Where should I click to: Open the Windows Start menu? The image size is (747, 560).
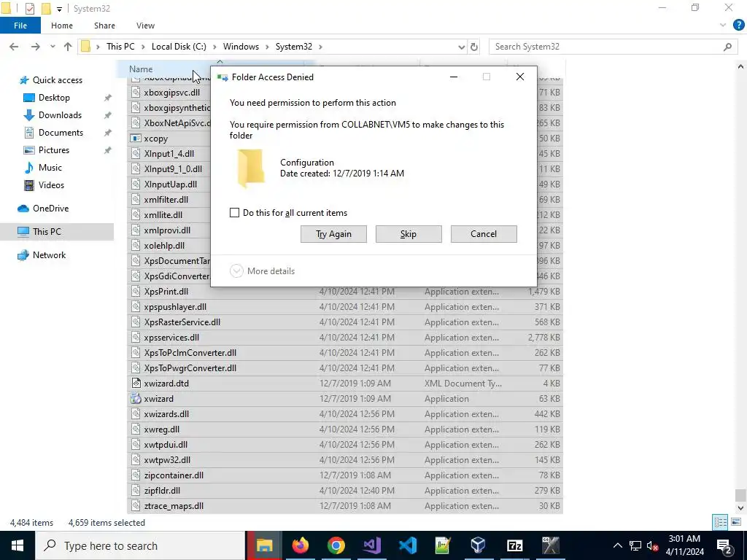[18, 545]
